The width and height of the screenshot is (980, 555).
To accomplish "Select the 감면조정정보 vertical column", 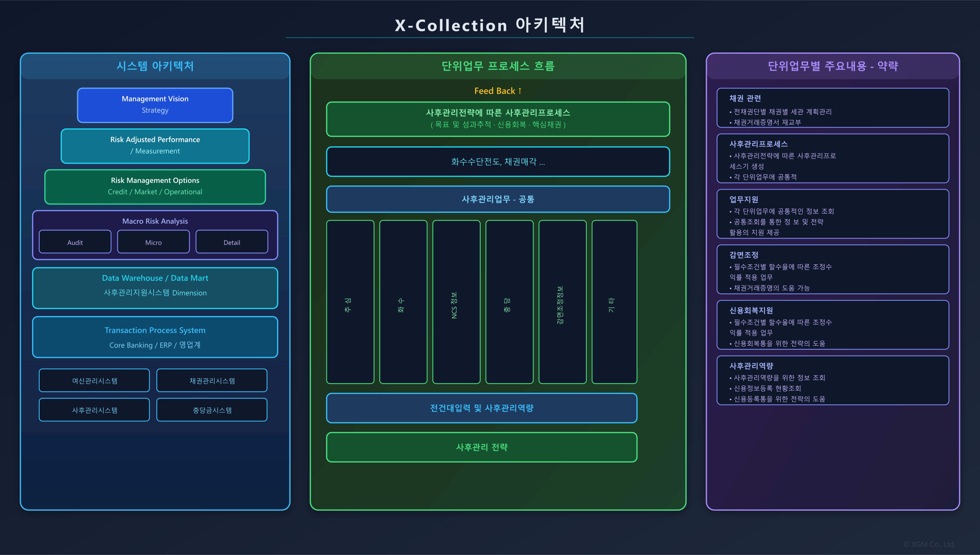I will 562,302.
